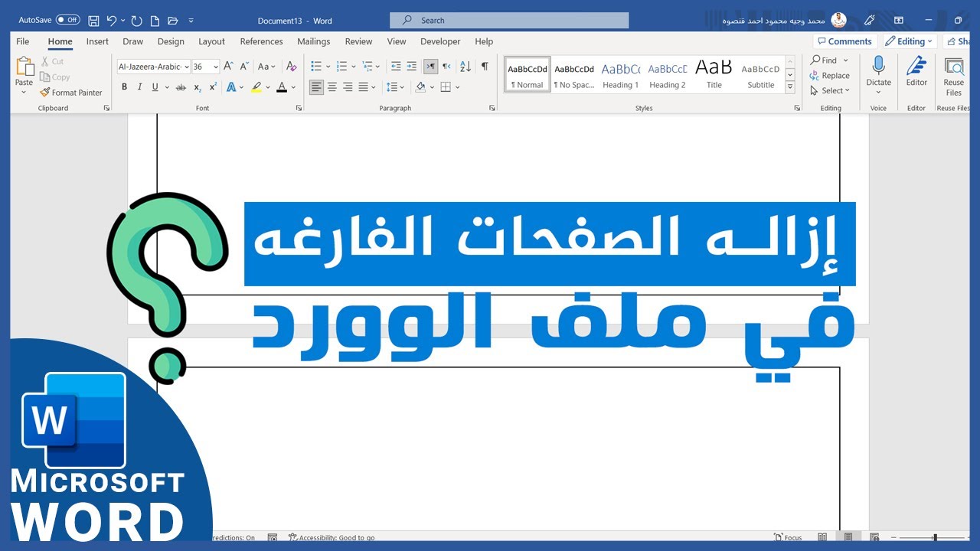Toggle Show/Hide paragraph marks
Screen dimensions: 980x551
(485, 67)
